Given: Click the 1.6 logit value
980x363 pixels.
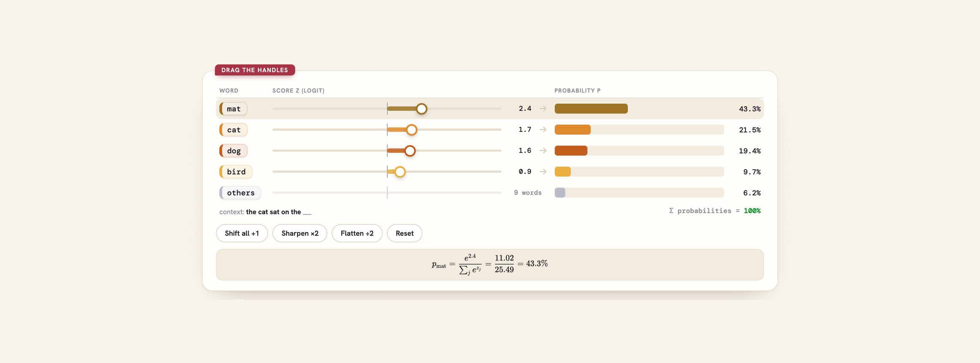Looking at the screenshot, I should pyautogui.click(x=525, y=150).
